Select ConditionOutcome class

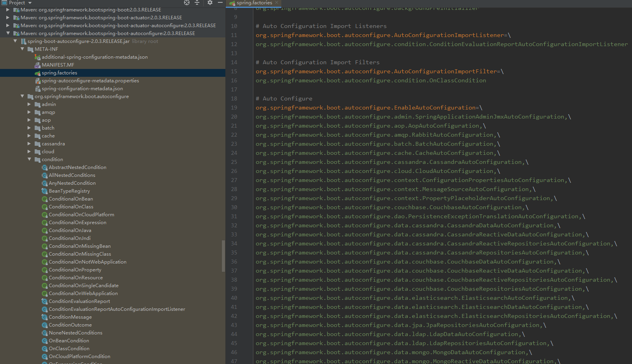click(70, 325)
